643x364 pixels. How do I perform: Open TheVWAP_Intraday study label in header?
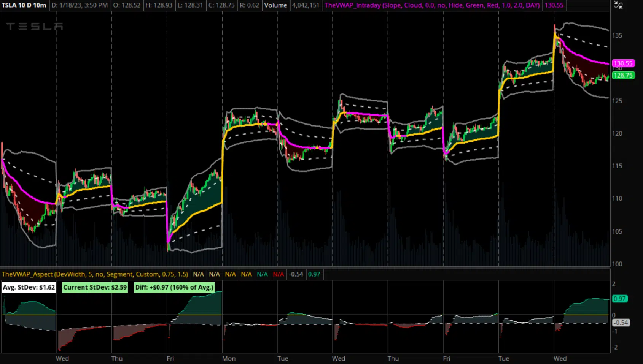[432, 5]
